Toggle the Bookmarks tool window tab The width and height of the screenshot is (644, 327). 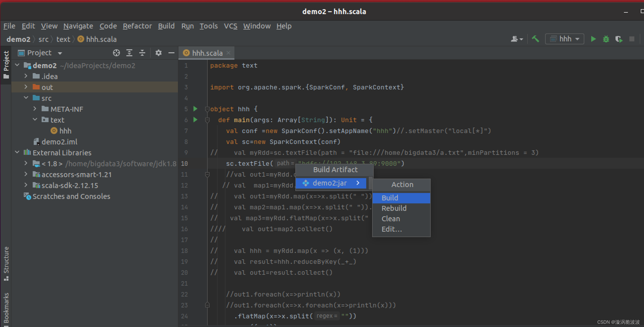click(6, 308)
